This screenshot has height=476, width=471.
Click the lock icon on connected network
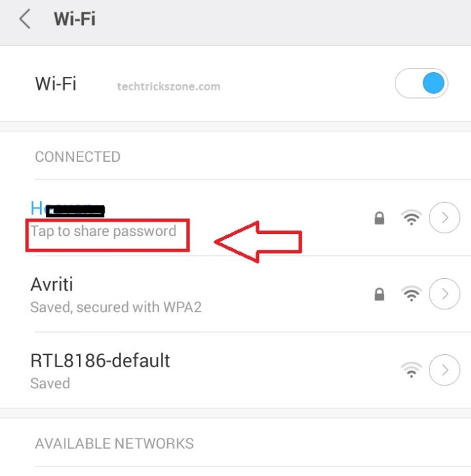(379, 218)
